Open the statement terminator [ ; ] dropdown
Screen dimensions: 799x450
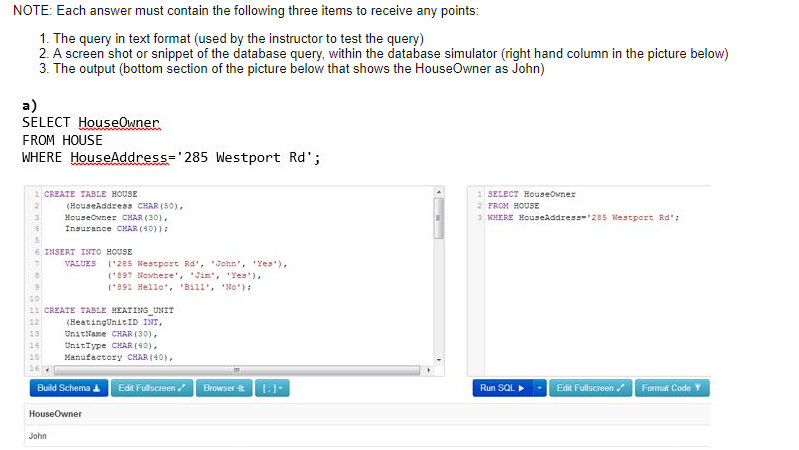coord(272,388)
